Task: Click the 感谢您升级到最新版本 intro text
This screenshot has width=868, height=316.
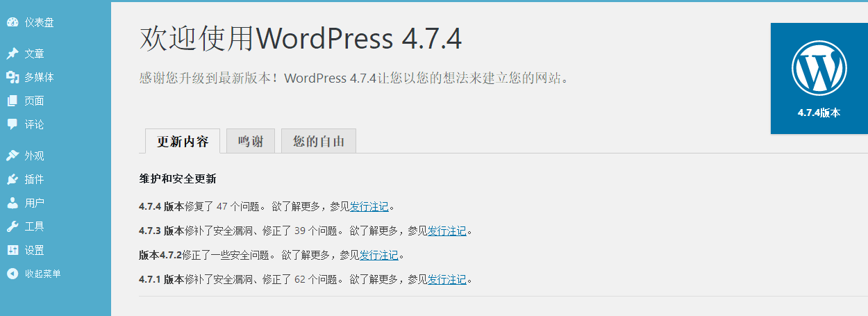Action: 354,78
